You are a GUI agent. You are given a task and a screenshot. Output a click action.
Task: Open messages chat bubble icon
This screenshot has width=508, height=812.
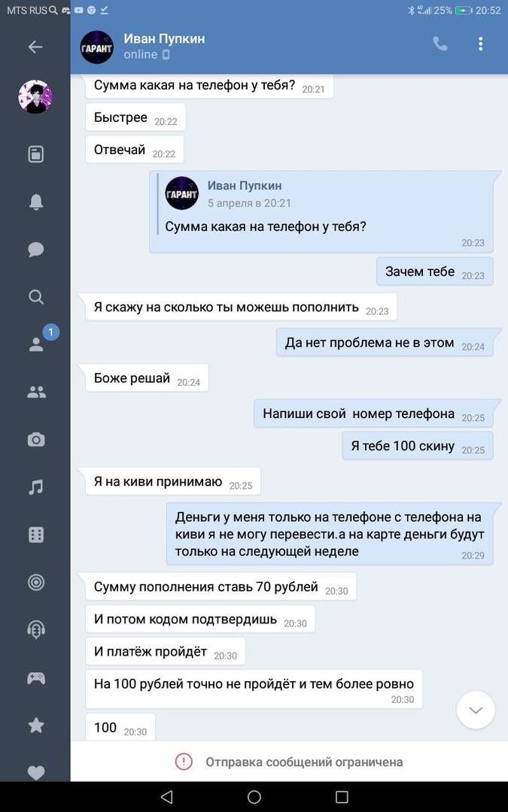pos(36,249)
